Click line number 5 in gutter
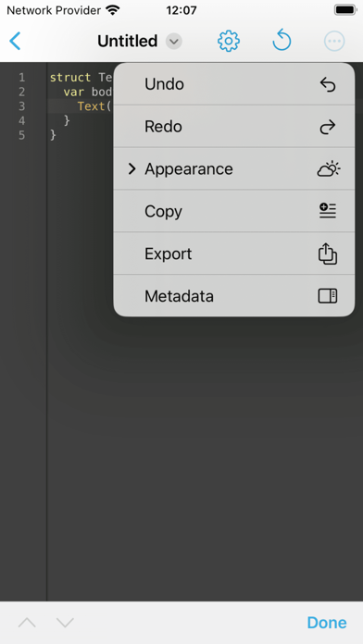 [22, 135]
